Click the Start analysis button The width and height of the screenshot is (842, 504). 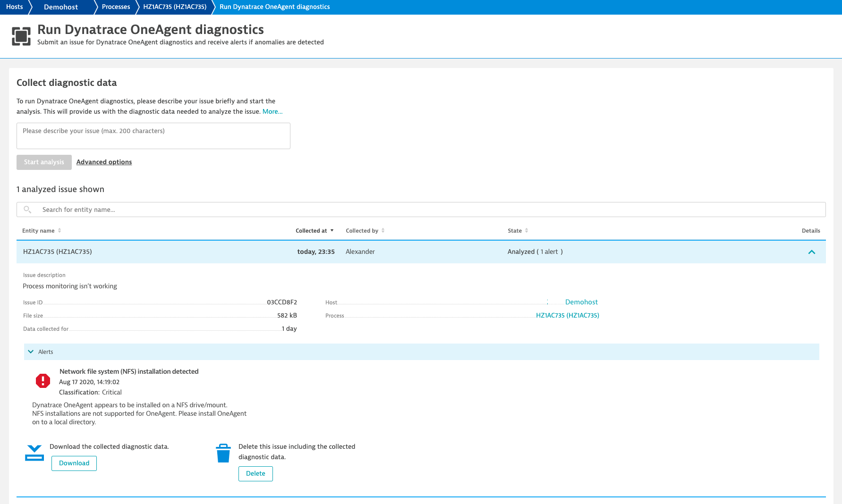(44, 162)
